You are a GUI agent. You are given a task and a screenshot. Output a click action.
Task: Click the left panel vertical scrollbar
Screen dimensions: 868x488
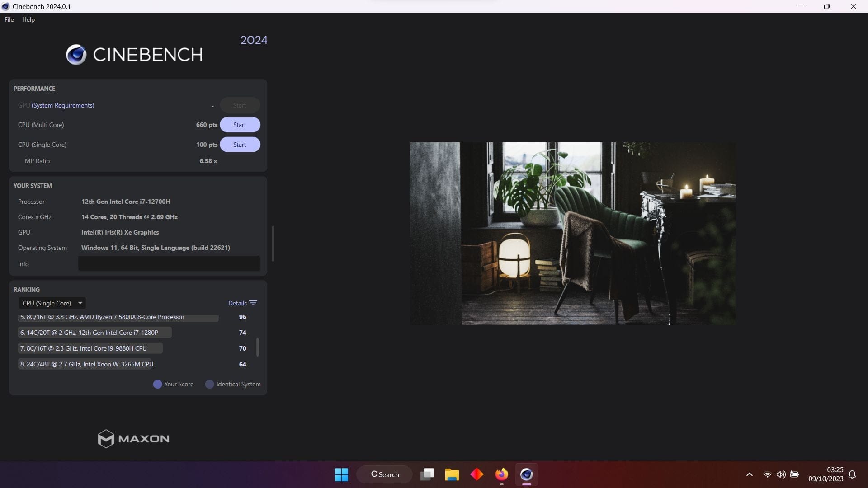pos(273,244)
